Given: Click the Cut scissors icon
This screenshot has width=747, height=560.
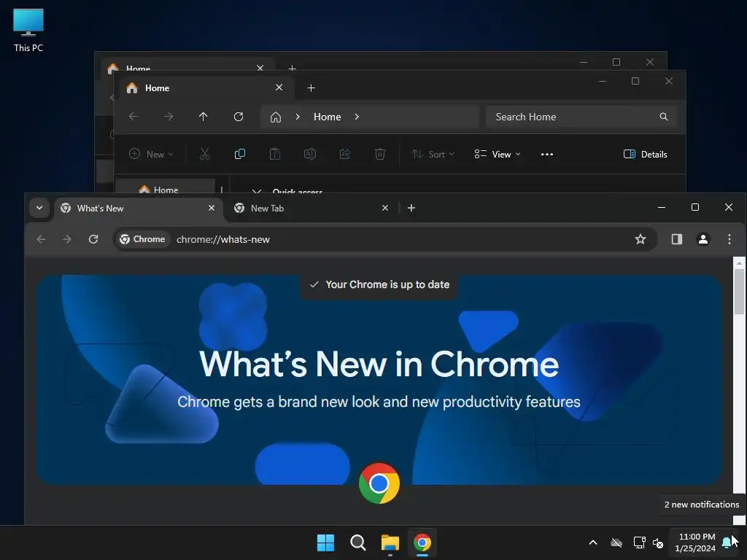Looking at the screenshot, I should [205, 154].
